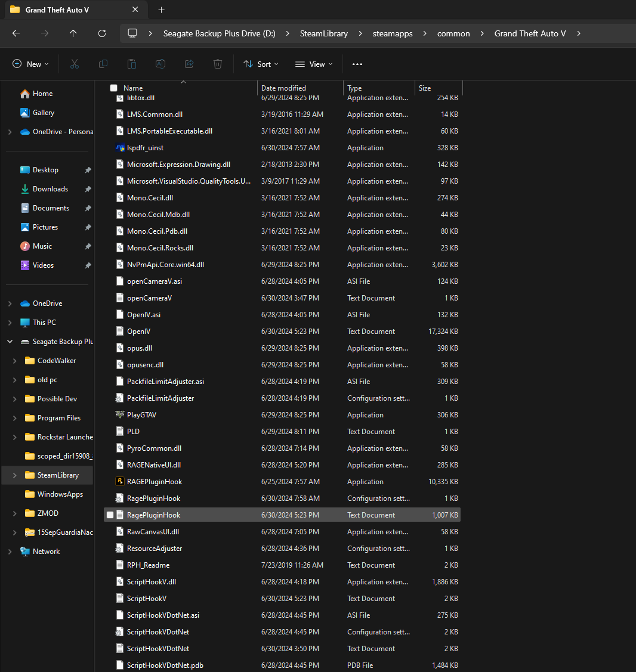Check the box for RagePluginHook text document
This screenshot has width=636, height=672.
(x=110, y=515)
